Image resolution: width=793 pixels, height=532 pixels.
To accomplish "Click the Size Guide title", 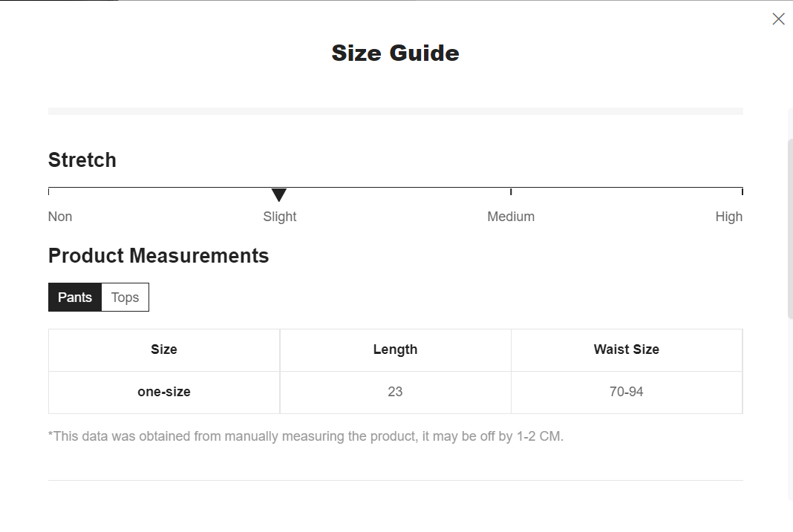I will [396, 53].
